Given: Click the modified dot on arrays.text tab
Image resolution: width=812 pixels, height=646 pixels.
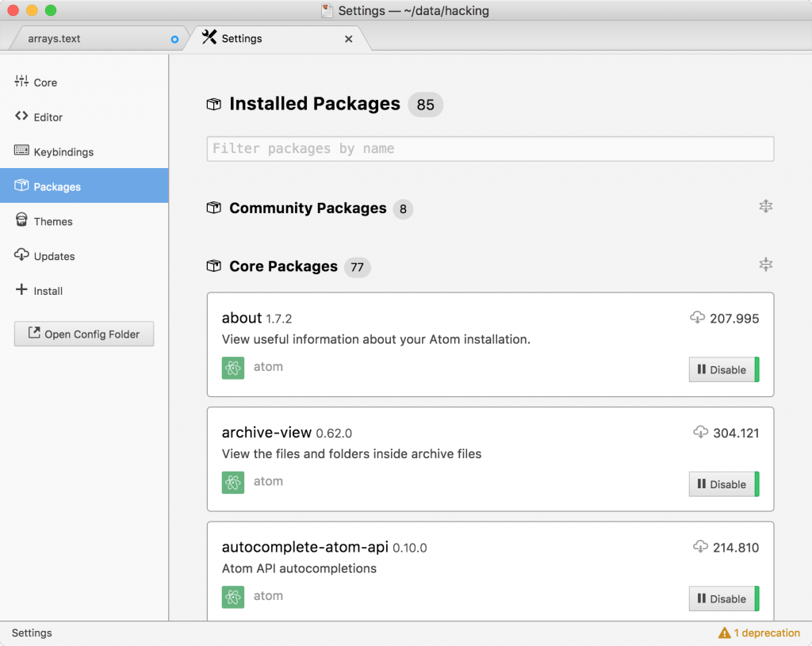Looking at the screenshot, I should [175, 39].
